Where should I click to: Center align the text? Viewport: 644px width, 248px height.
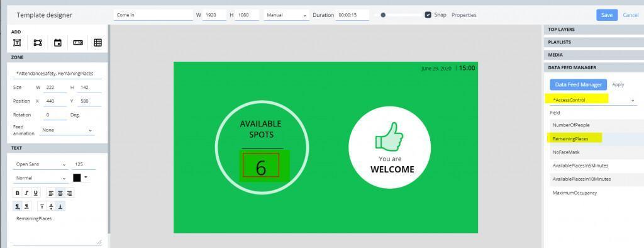(x=60, y=193)
